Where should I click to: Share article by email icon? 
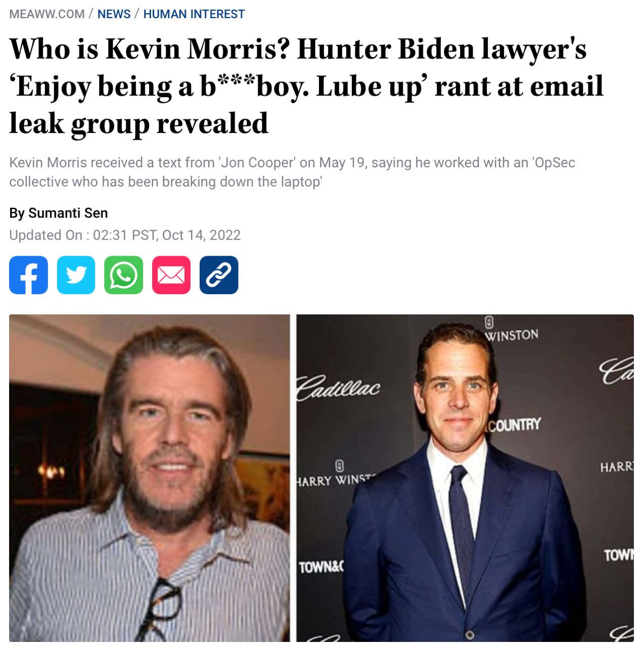[171, 275]
